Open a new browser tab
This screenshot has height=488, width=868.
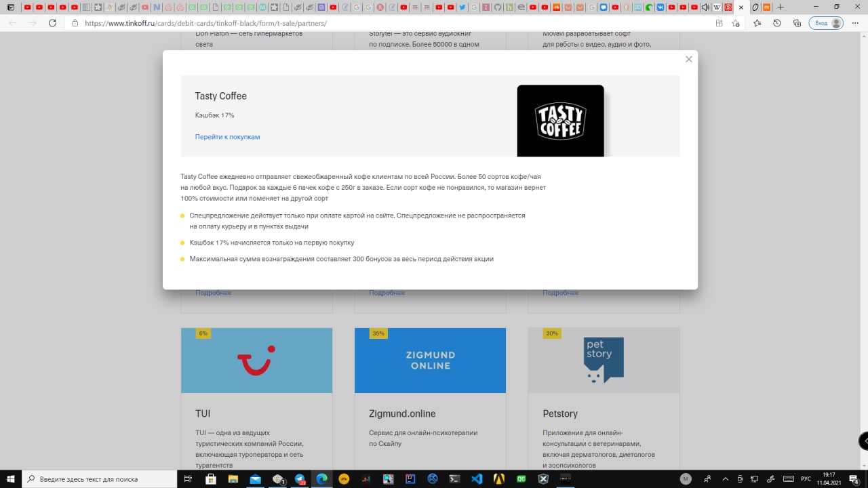[x=780, y=7]
